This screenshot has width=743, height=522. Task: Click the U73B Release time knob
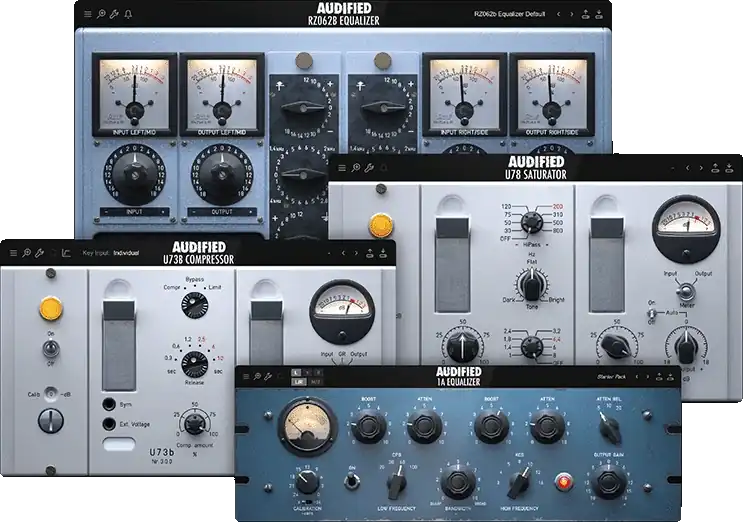pyautogui.click(x=194, y=364)
